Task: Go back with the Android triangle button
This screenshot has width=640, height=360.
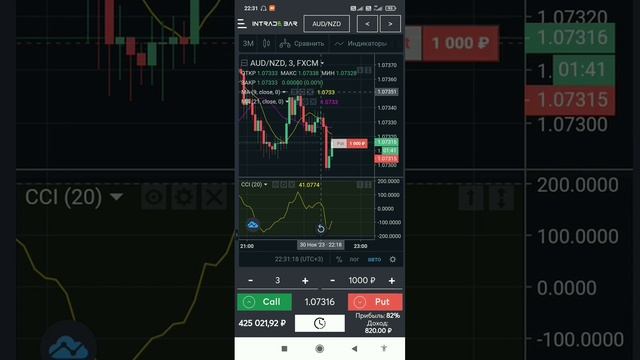Action: pos(354,349)
